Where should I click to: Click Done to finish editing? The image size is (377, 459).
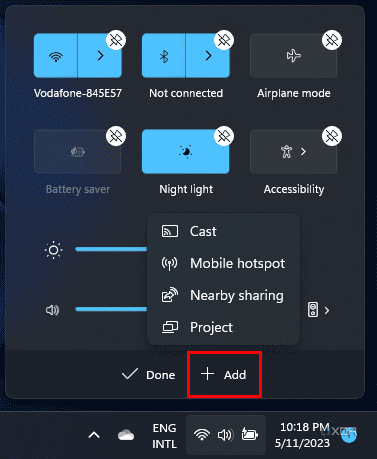click(148, 375)
